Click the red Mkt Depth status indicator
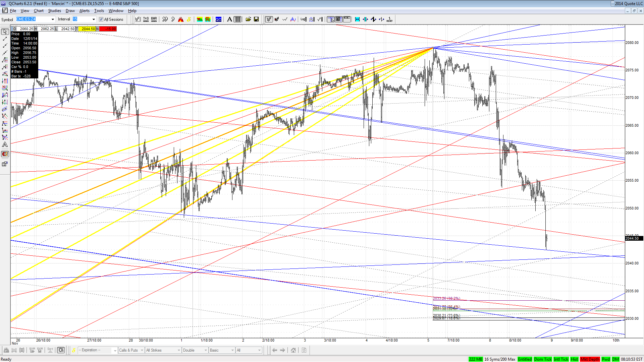Screen dimensions: 644x362 pos(590,359)
